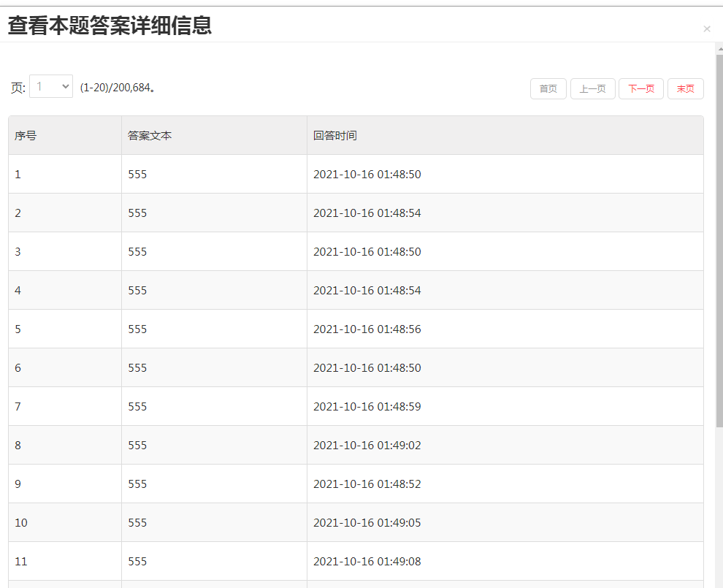This screenshot has height=588, width=723.
Task: Click the previous page button (上一页)
Action: pyautogui.click(x=592, y=89)
